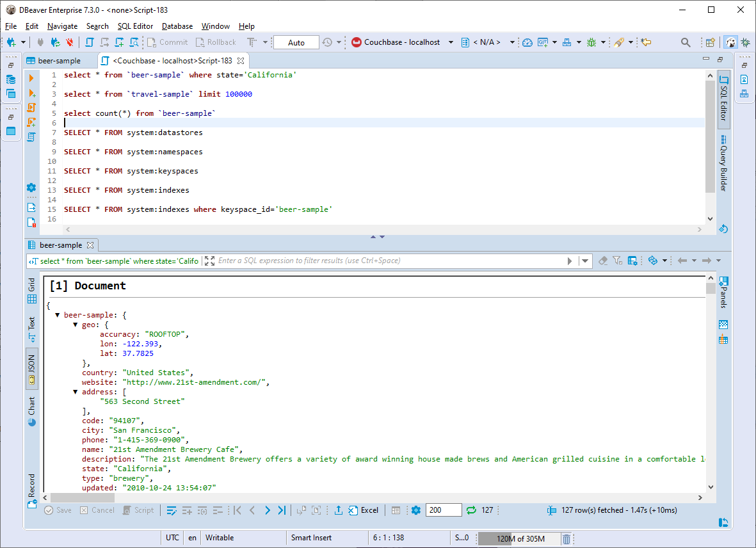
Task: Toggle the Panels side view
Action: tap(723, 292)
